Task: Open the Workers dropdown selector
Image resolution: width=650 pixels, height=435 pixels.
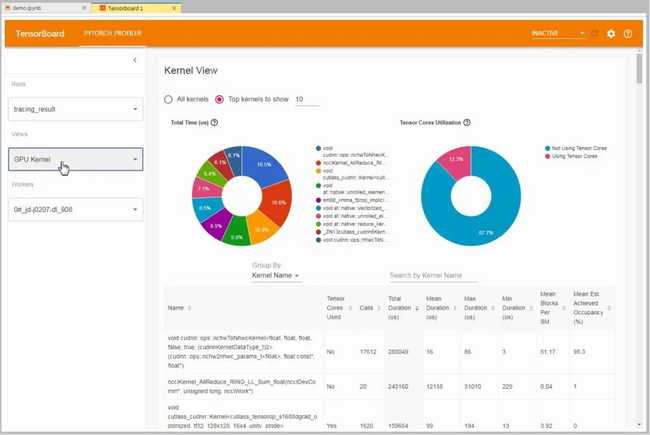Action: (x=76, y=209)
